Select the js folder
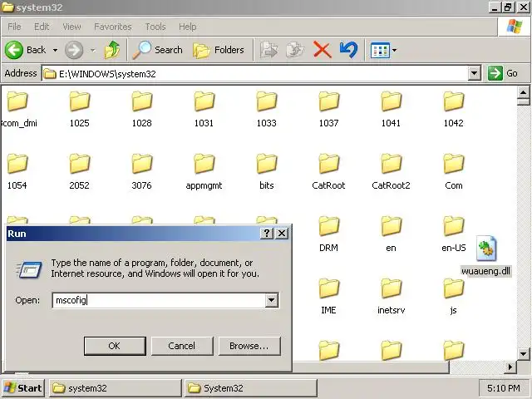The width and height of the screenshot is (532, 399). coord(454,297)
